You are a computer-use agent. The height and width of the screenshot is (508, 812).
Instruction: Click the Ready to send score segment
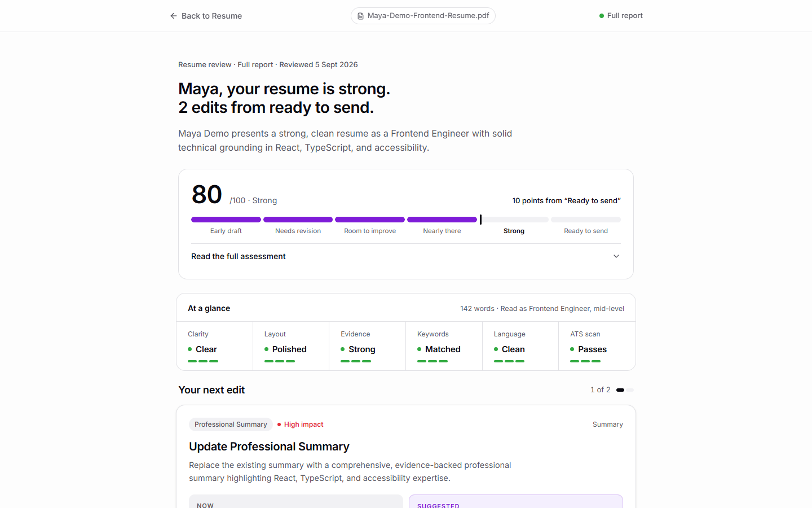586,220
